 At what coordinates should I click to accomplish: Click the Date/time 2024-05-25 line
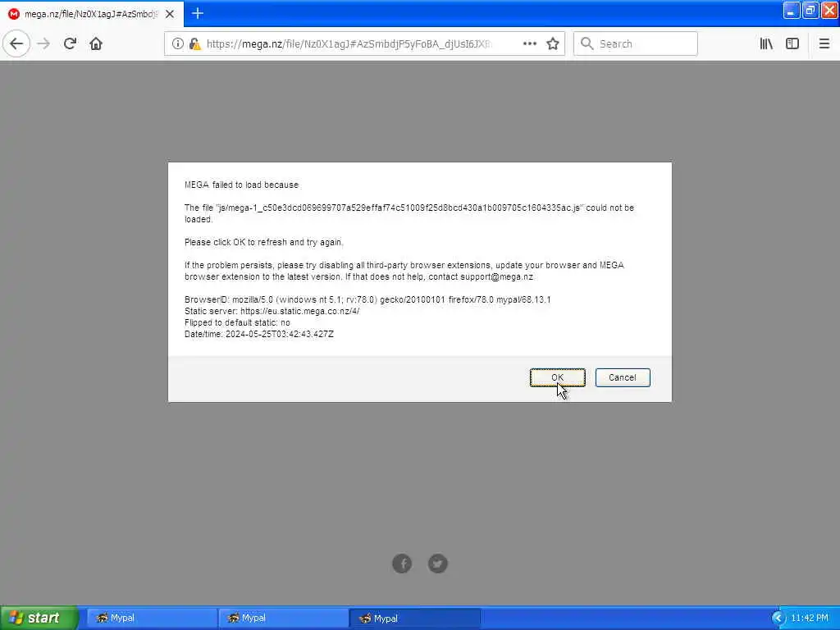259,335
